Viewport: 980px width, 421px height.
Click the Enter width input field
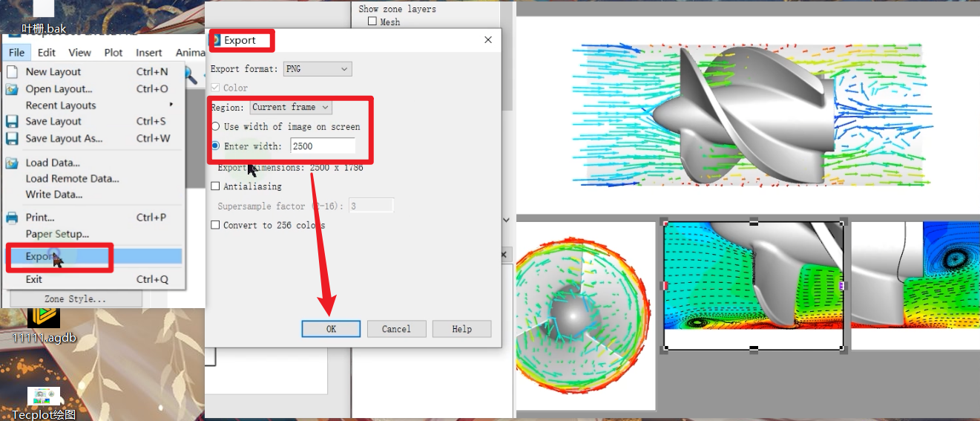point(322,146)
